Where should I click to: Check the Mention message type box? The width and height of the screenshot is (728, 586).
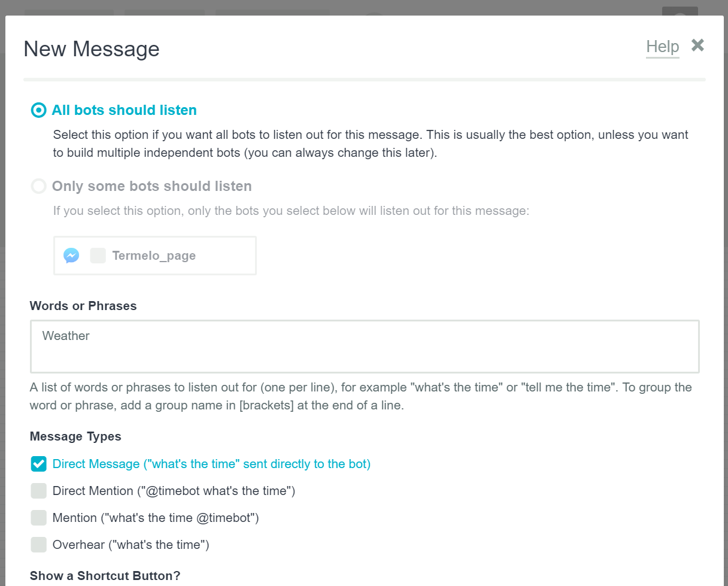[x=39, y=518]
